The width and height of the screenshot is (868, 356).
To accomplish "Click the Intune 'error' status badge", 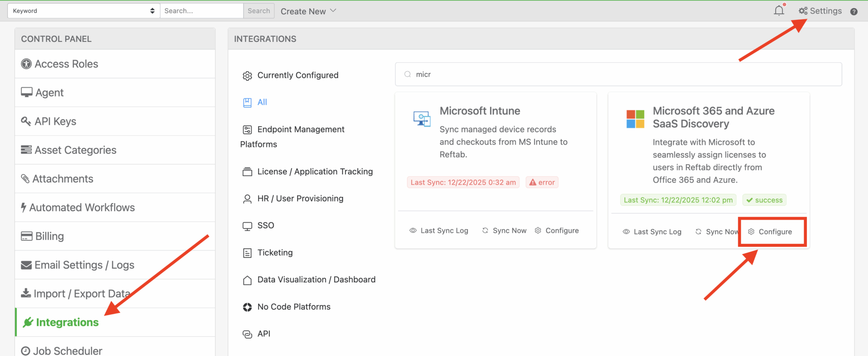I will [542, 182].
